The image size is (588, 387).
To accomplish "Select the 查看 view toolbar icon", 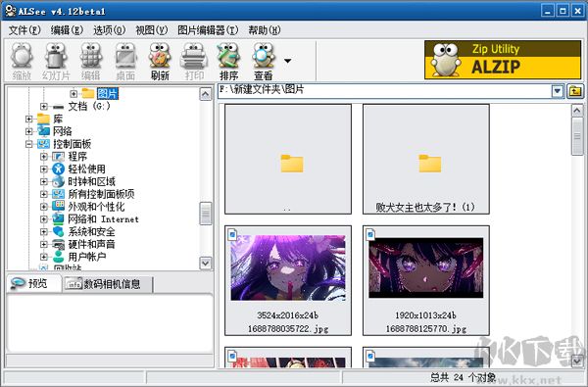I will tap(264, 62).
